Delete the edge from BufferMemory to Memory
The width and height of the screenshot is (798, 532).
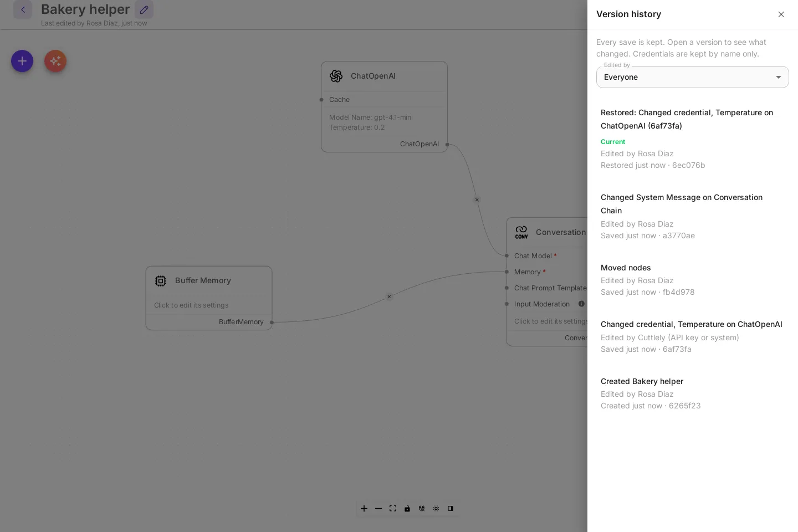tap(389, 296)
